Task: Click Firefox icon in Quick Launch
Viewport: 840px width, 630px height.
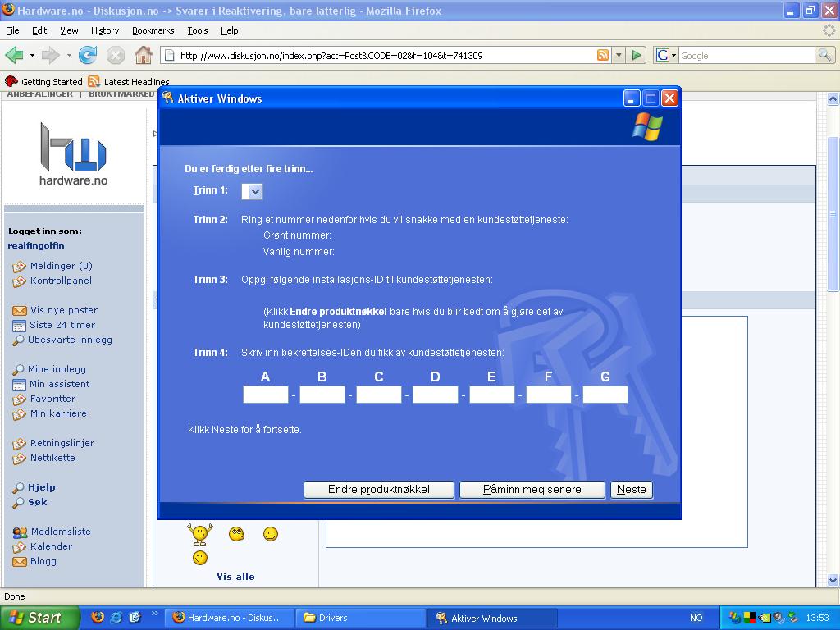Action: 98,617
